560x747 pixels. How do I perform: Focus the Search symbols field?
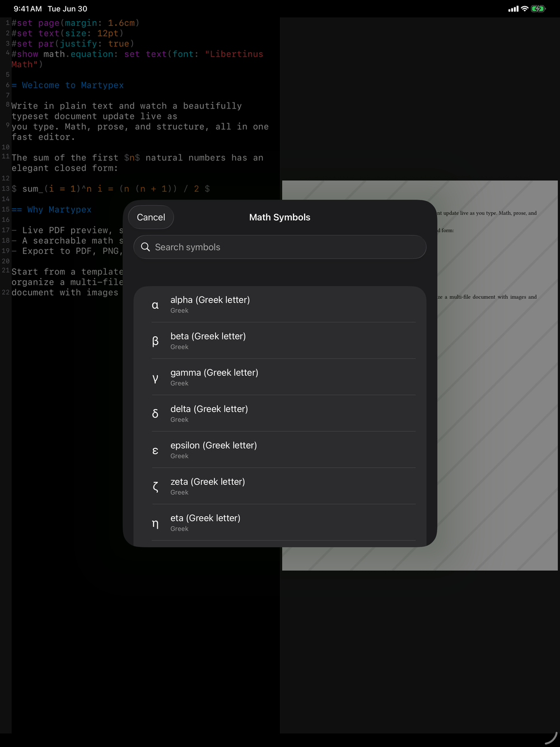click(x=279, y=247)
